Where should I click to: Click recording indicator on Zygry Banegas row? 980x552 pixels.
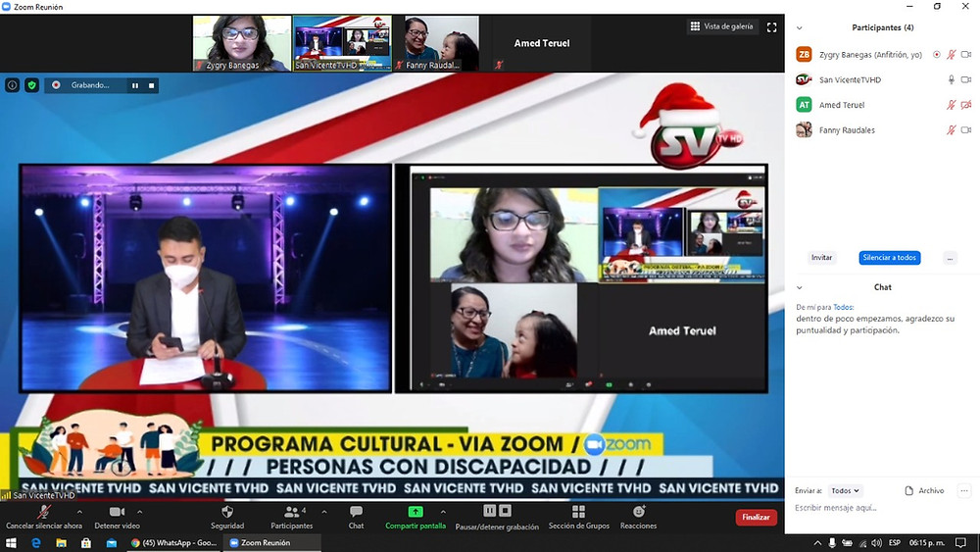pos(936,54)
